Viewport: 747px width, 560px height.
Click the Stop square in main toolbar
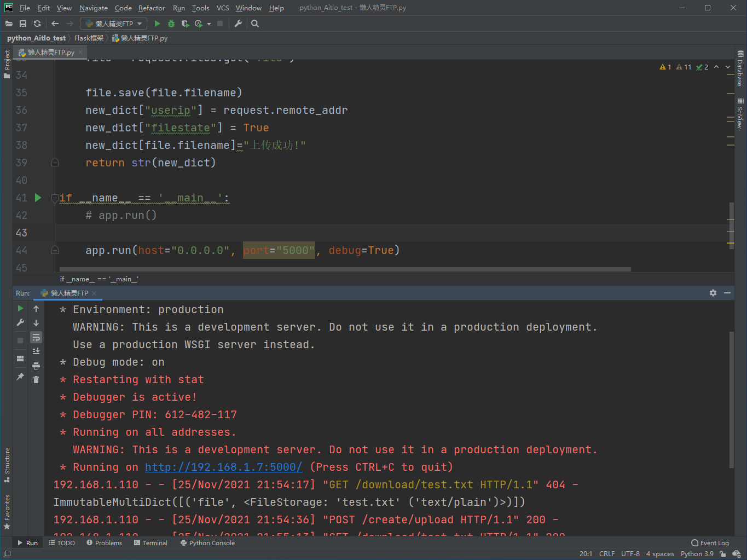coord(220,24)
